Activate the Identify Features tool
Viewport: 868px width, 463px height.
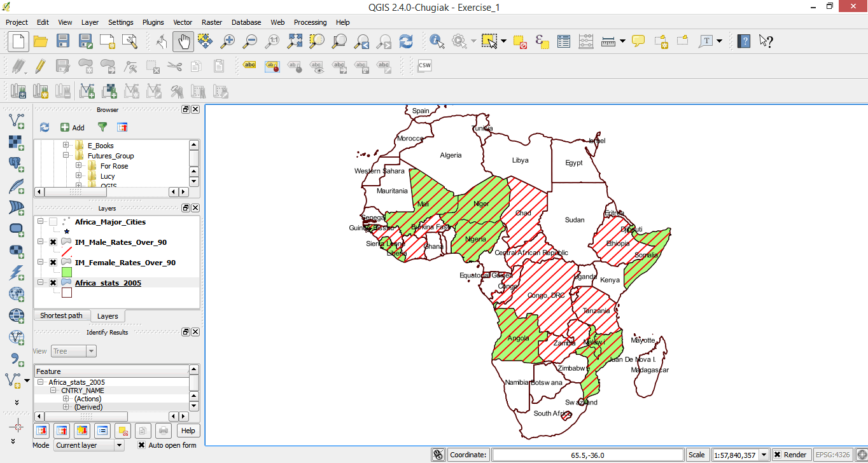[x=437, y=41]
